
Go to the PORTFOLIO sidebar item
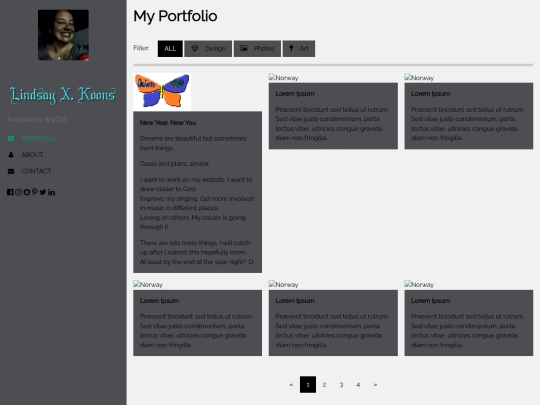point(39,138)
